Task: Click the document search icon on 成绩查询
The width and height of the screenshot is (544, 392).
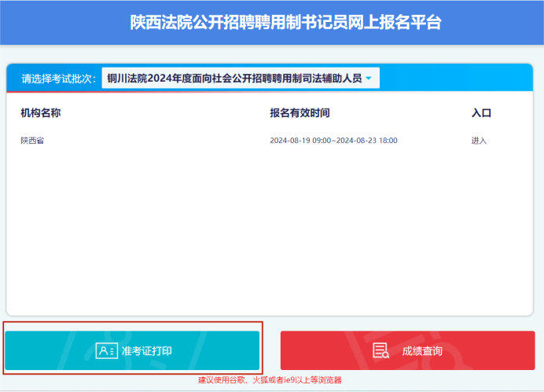Action: coord(381,350)
